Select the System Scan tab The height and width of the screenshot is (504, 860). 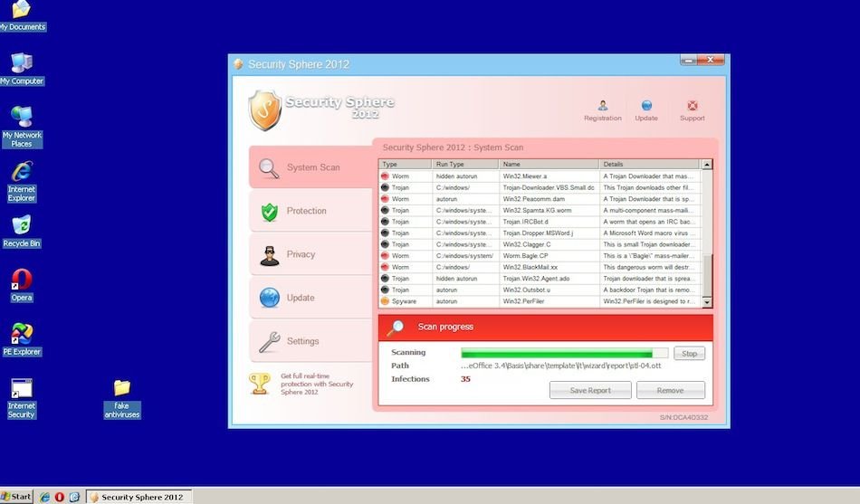click(x=311, y=167)
